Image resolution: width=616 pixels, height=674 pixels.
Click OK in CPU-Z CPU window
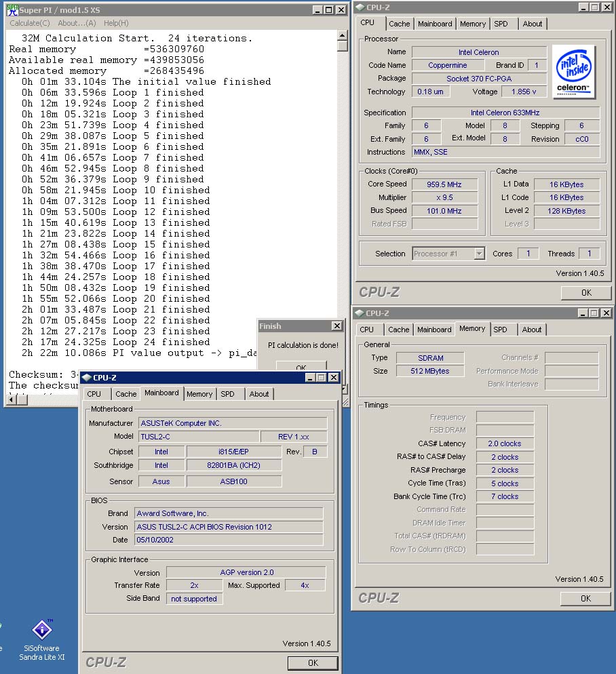click(x=586, y=293)
